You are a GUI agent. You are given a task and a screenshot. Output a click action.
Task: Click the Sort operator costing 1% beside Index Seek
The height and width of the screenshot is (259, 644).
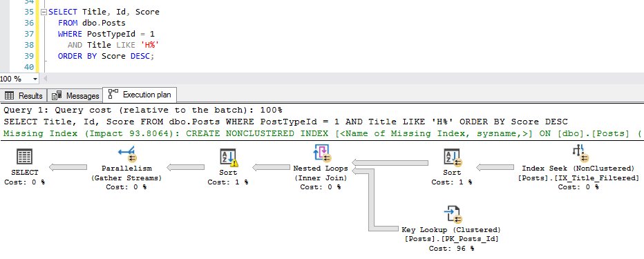point(452,158)
